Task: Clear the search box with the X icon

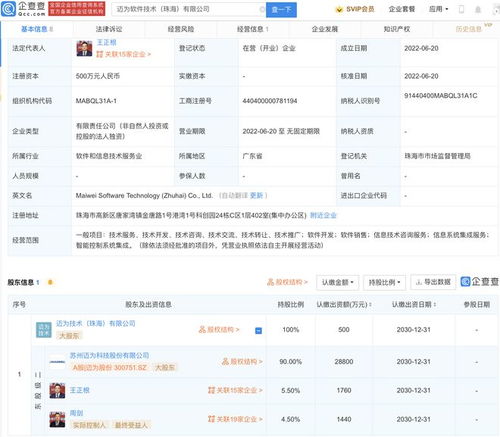Action: coord(262,9)
